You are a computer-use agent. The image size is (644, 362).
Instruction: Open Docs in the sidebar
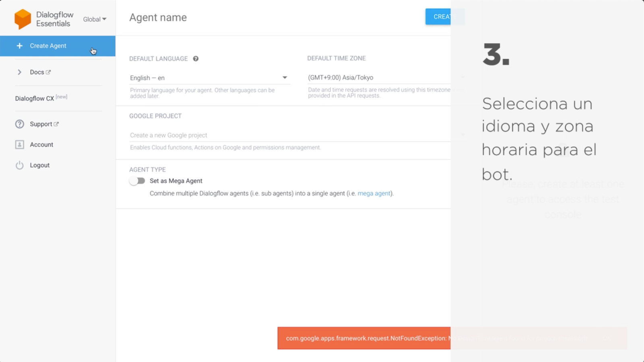(37, 72)
